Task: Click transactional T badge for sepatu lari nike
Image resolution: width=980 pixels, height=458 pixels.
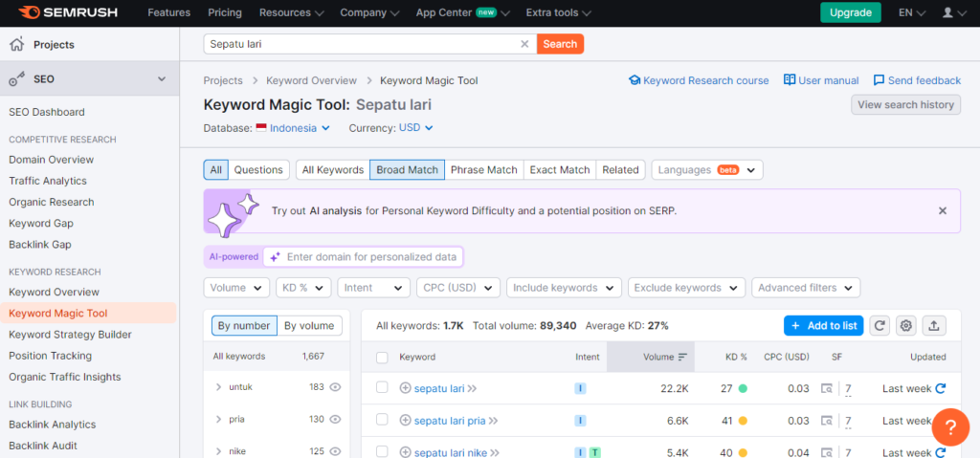Action: (x=595, y=452)
